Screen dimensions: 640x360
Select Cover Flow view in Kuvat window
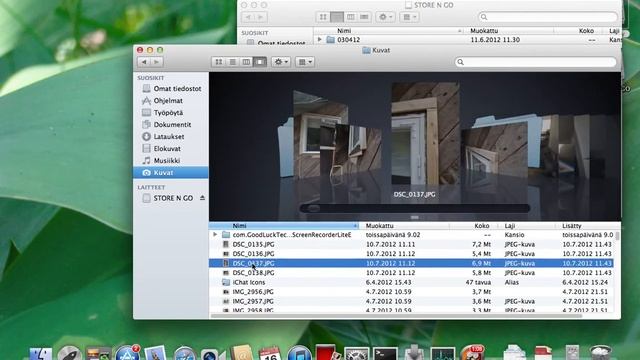(260, 62)
